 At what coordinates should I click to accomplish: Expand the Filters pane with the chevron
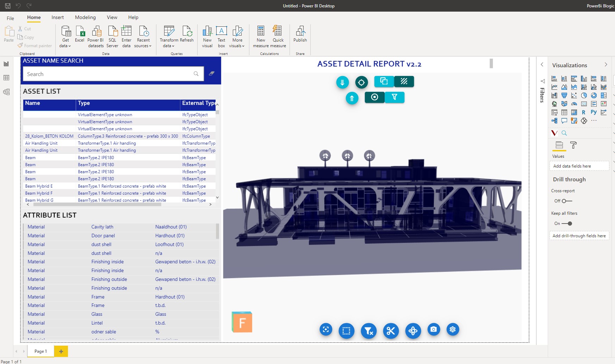pos(542,64)
